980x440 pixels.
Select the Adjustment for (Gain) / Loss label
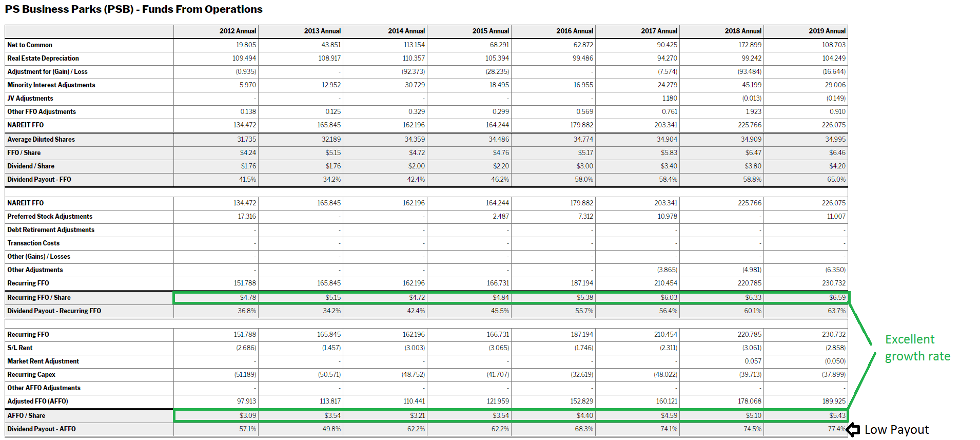47,72
